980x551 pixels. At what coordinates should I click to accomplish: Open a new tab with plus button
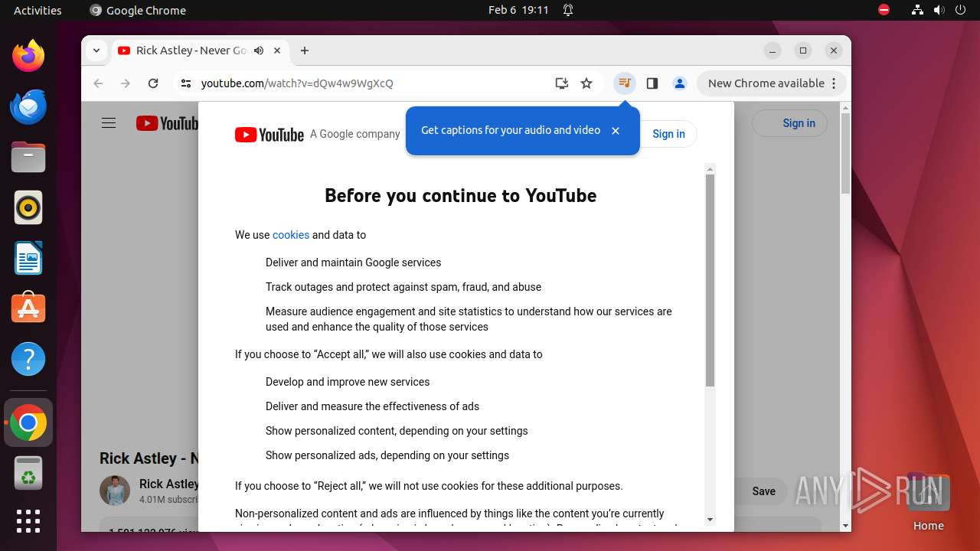[x=305, y=51]
